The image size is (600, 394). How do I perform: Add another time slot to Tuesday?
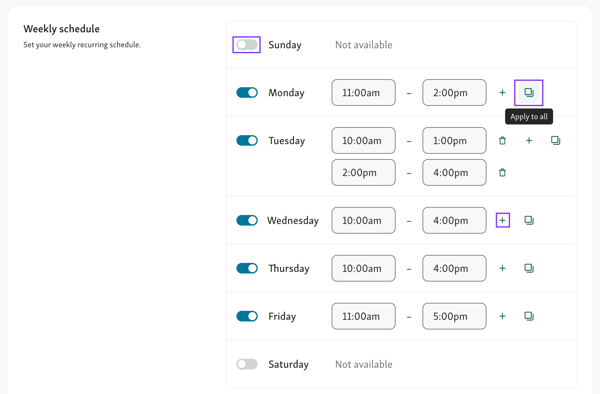(529, 141)
